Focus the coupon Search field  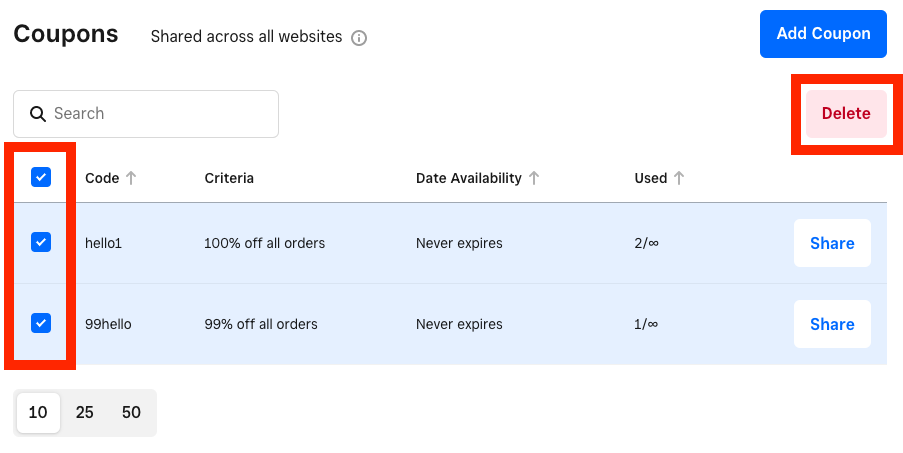pos(160,114)
